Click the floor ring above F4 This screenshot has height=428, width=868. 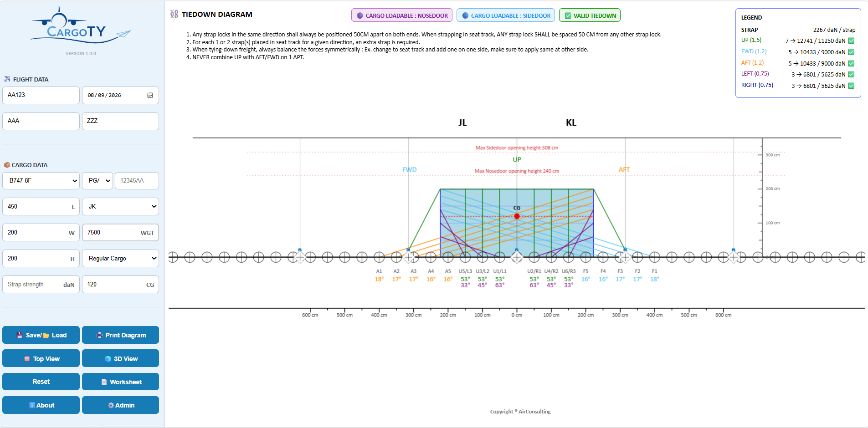603,257
